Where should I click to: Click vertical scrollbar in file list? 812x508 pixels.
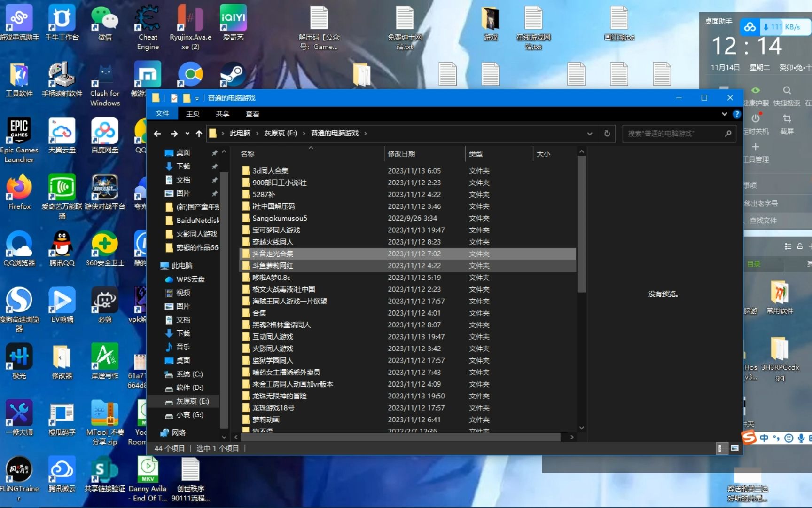coord(581,224)
